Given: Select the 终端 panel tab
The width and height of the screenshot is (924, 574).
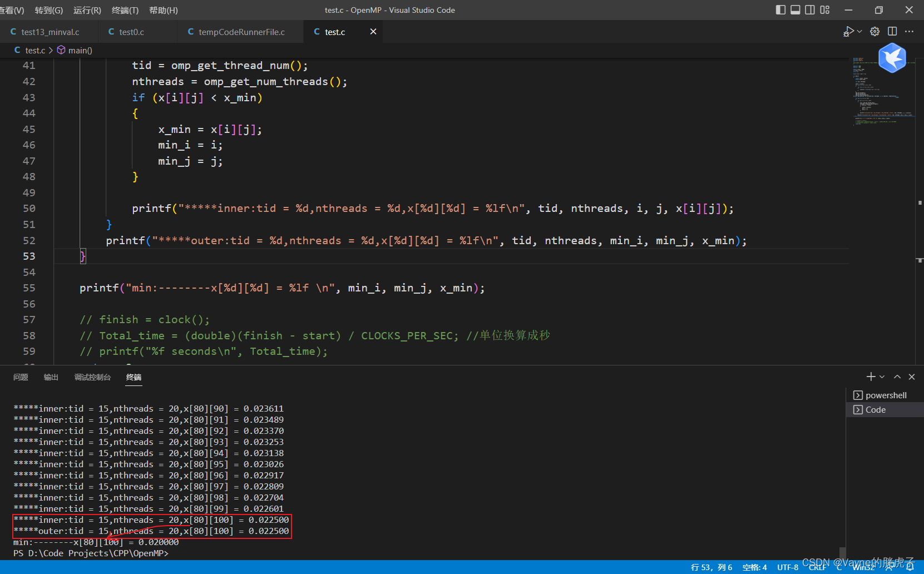Looking at the screenshot, I should pyautogui.click(x=134, y=377).
